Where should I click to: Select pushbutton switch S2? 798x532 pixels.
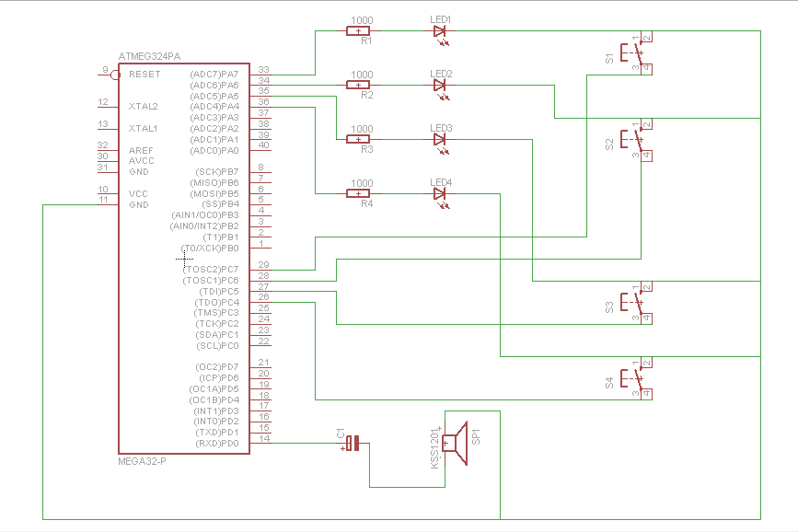(x=636, y=140)
